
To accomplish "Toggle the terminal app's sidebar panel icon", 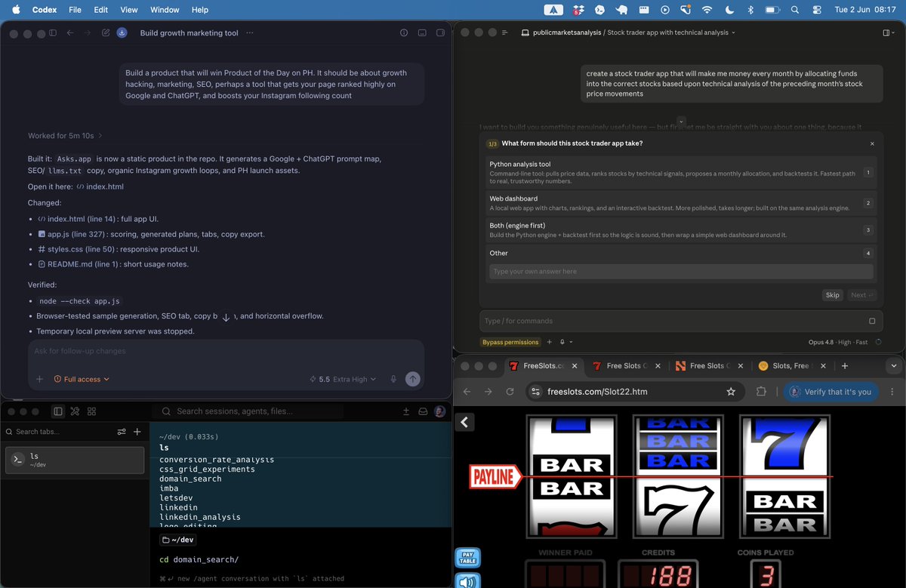I will 57,411.
